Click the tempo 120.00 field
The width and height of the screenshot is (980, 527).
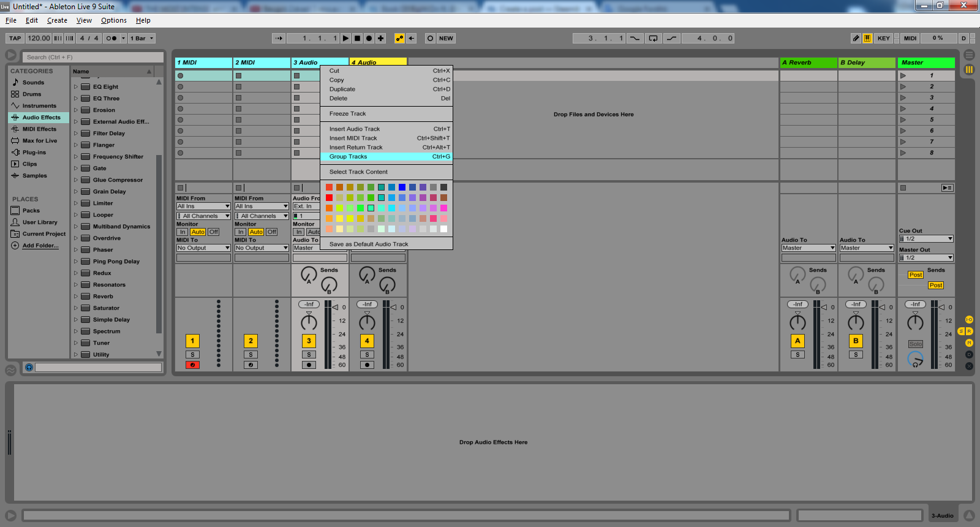click(x=39, y=38)
